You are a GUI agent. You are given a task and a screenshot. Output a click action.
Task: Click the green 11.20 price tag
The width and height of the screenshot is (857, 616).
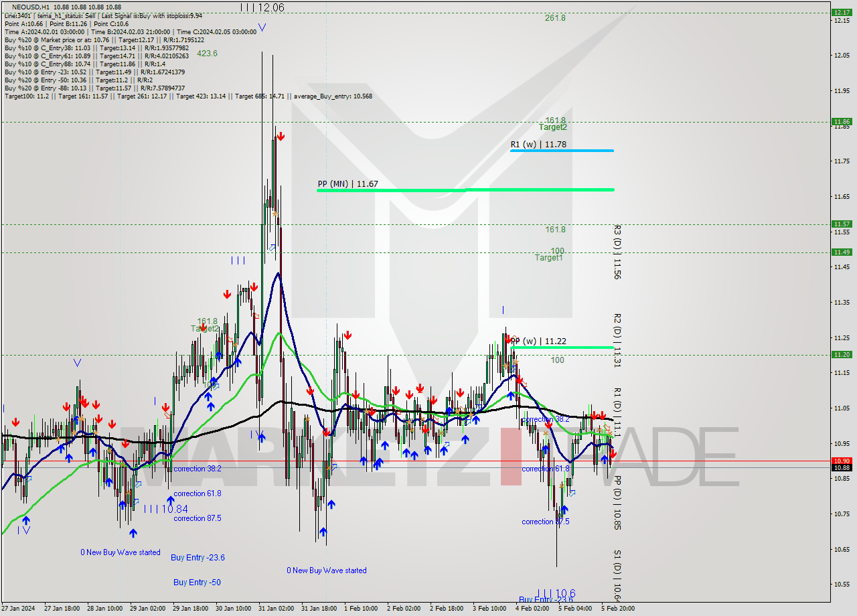(841, 354)
